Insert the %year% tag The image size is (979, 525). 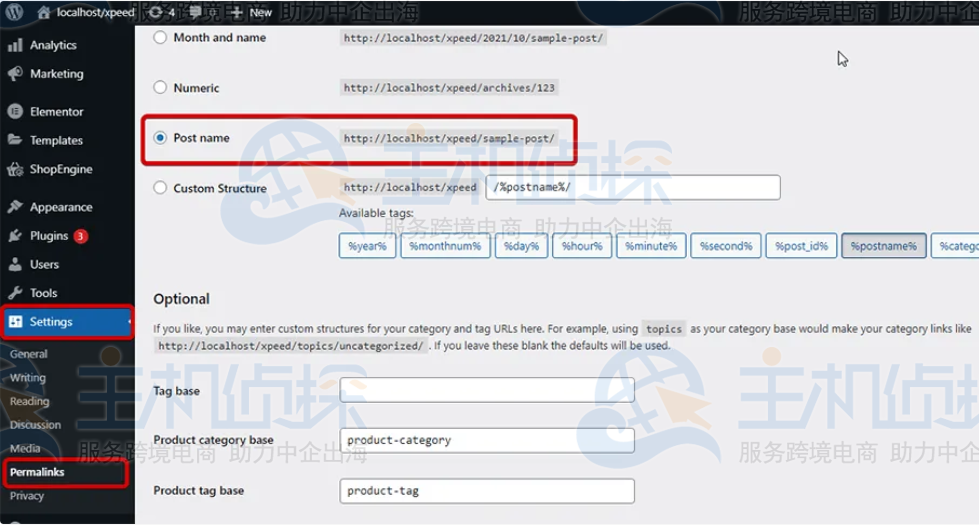coord(367,246)
